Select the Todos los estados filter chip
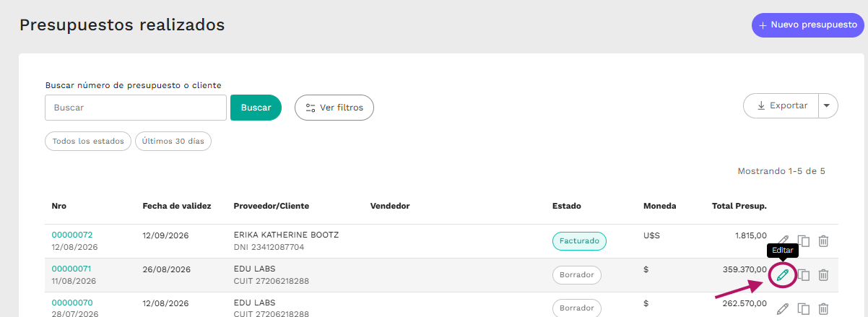Screen dimensions: 868x317 click(x=89, y=142)
